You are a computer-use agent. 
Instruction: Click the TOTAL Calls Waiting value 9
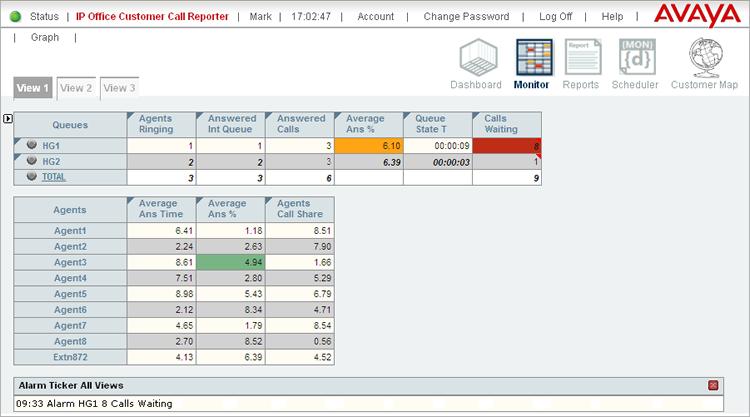(536, 178)
